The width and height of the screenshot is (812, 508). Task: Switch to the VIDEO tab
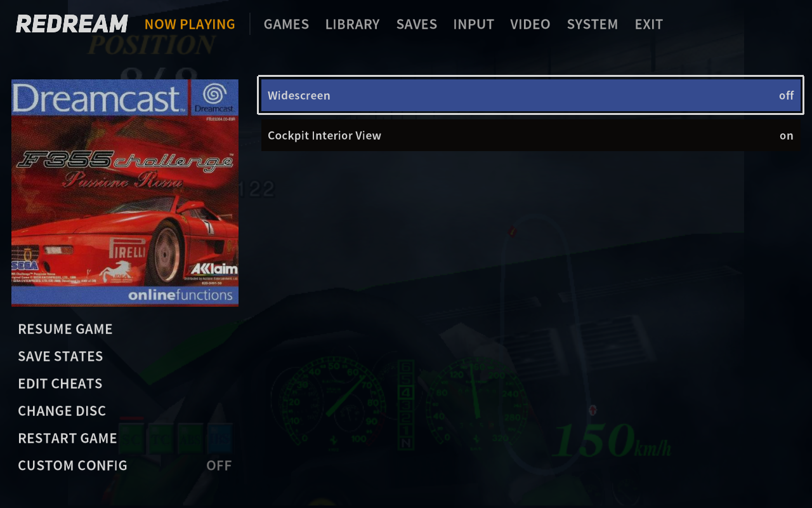pos(530,24)
